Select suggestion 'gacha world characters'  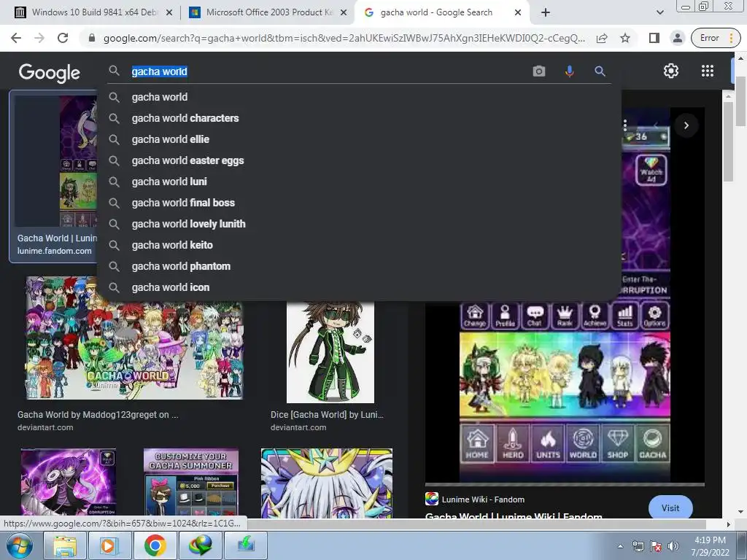tap(359, 118)
